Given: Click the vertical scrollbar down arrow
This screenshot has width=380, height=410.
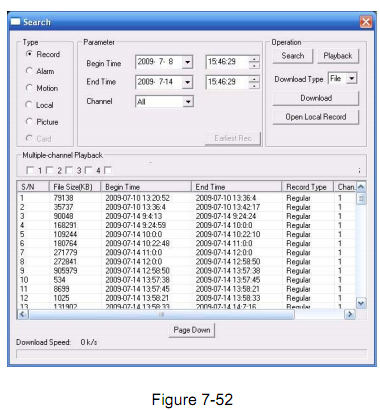Looking at the screenshot, I should 361,303.
